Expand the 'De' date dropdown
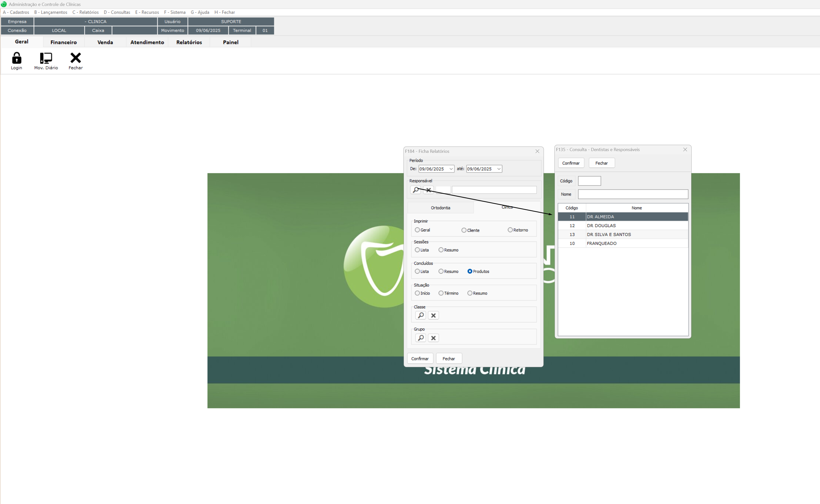Viewport: 820px width, 504px height. [451, 169]
